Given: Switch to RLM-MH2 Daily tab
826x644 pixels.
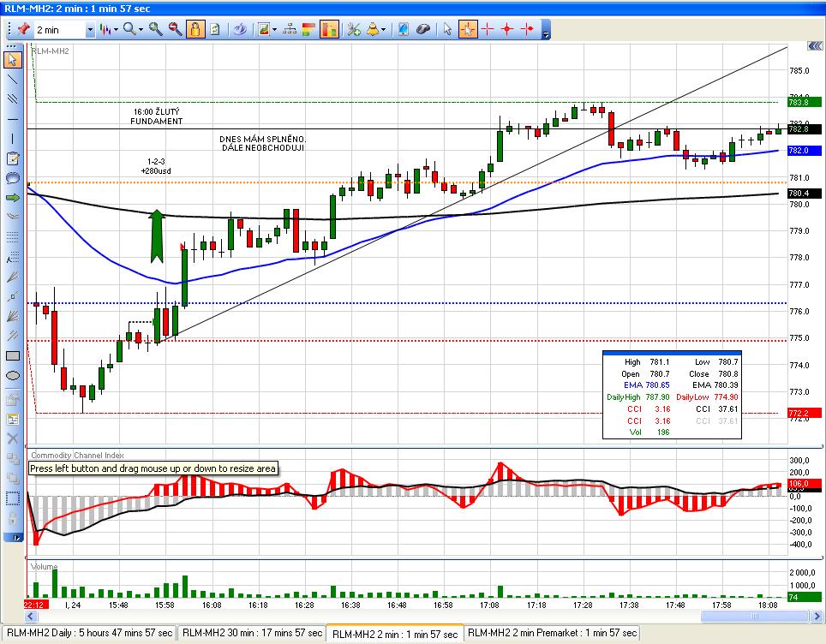Looking at the screenshot, I should pos(90,633).
